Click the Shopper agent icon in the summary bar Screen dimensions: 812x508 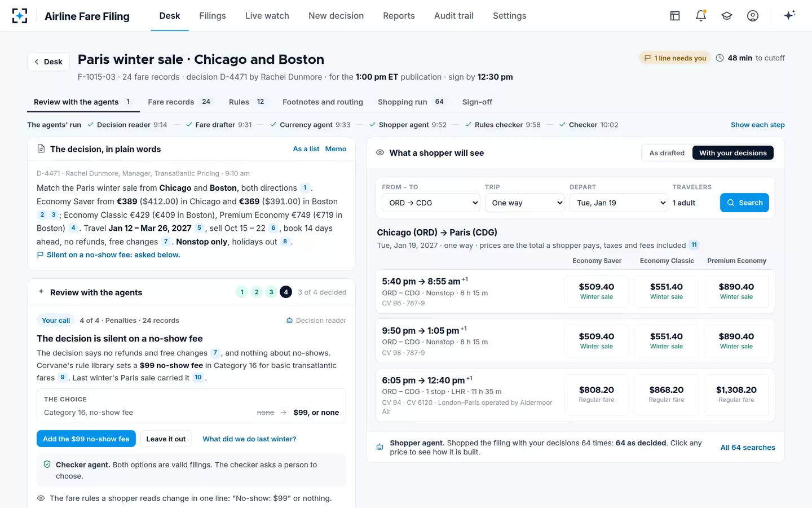click(380, 447)
